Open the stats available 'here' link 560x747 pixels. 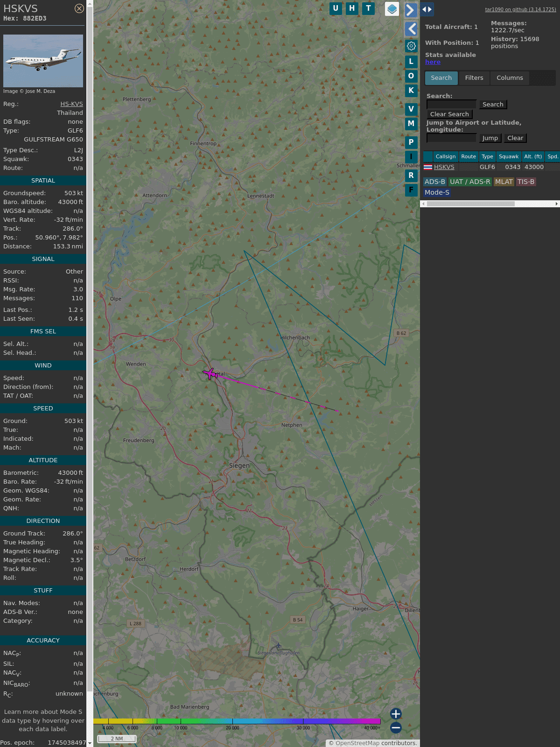click(433, 62)
